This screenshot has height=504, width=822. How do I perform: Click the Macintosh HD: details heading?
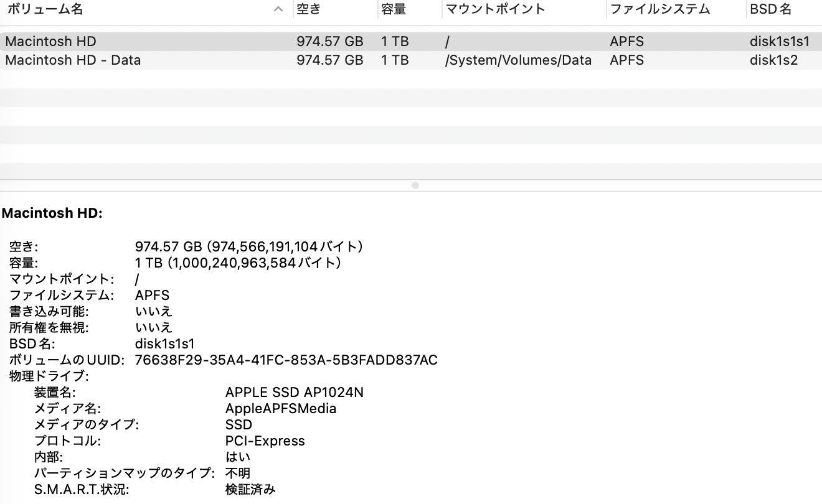52,213
